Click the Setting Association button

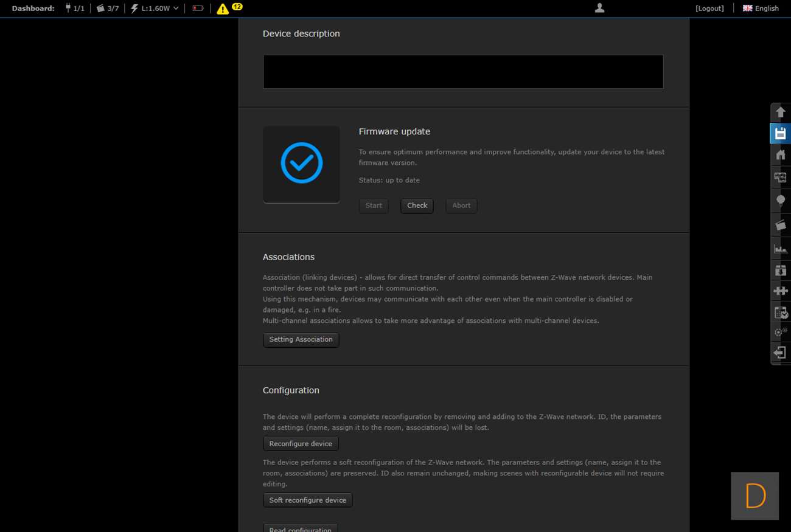point(301,340)
